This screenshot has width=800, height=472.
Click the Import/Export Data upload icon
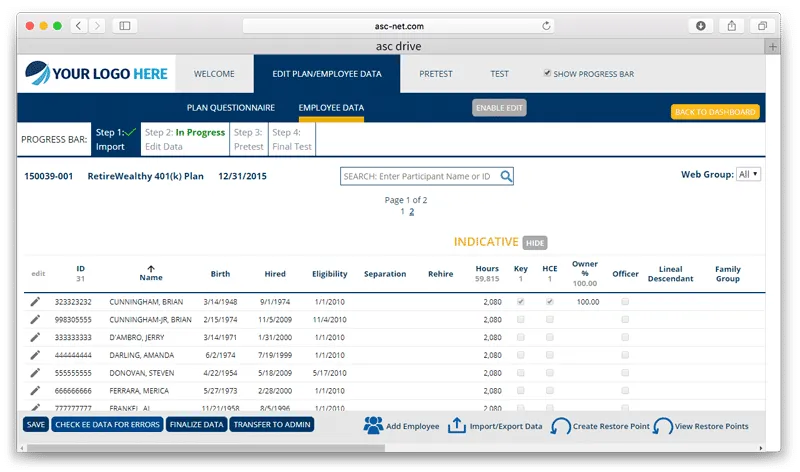[x=456, y=426]
